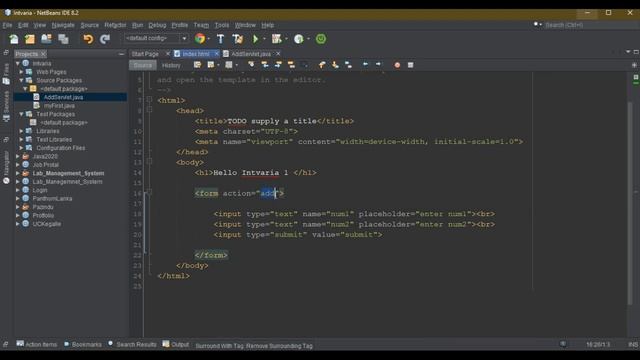Image resolution: width=640 pixels, height=360 pixels.
Task: Open the Chrome browser selection dropdown arrow
Action: [x=209, y=39]
